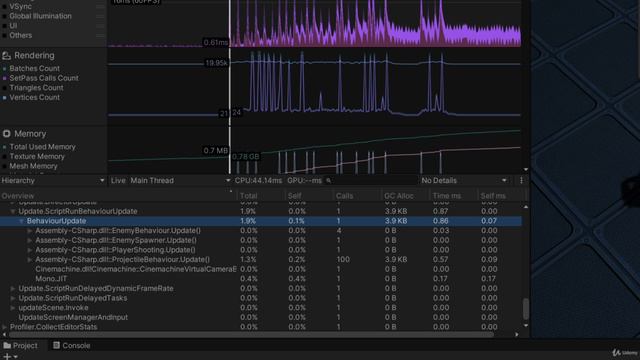Expand Update.ScriptRunDelayedDynamicFrameRate arrow
640x360 pixels.
tap(13, 289)
